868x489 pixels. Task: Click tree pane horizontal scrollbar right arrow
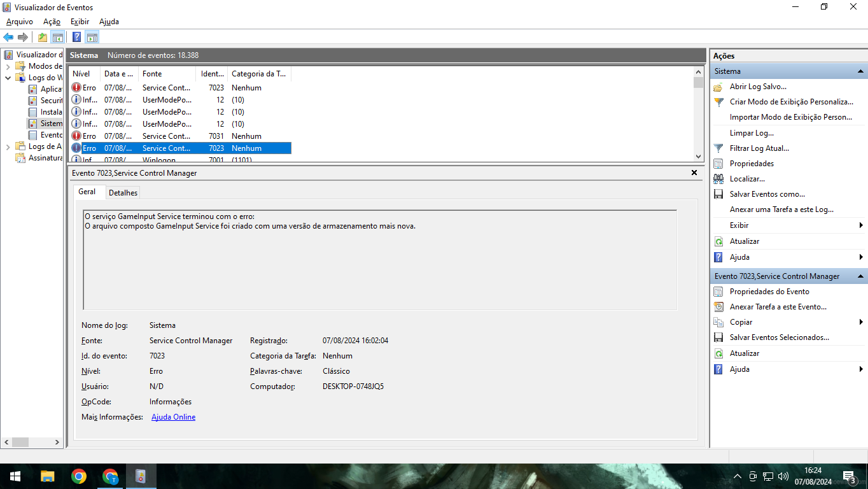57,442
